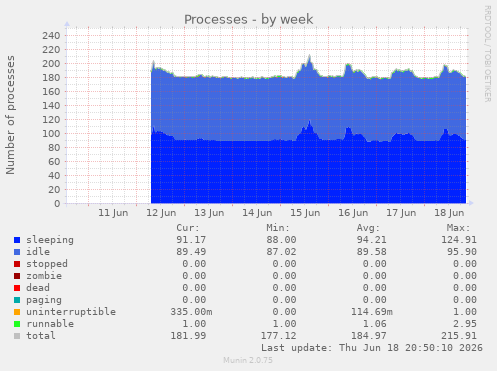Click total minimum value 177.12
This screenshot has height=371, width=497.
point(278,336)
